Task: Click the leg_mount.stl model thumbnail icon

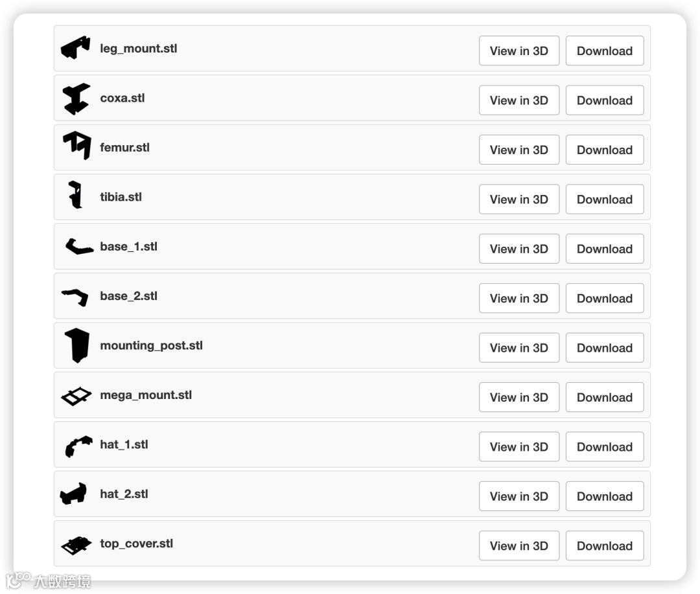Action: tap(76, 48)
